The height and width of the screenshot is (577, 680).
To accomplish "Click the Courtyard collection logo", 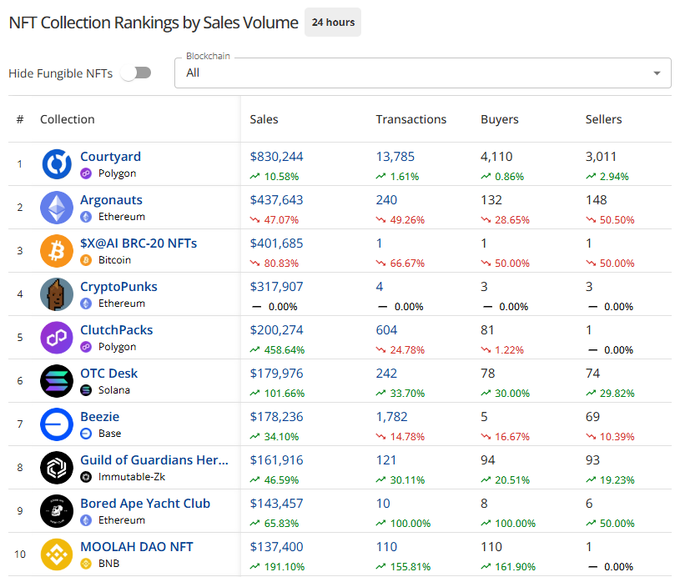I will tap(57, 164).
